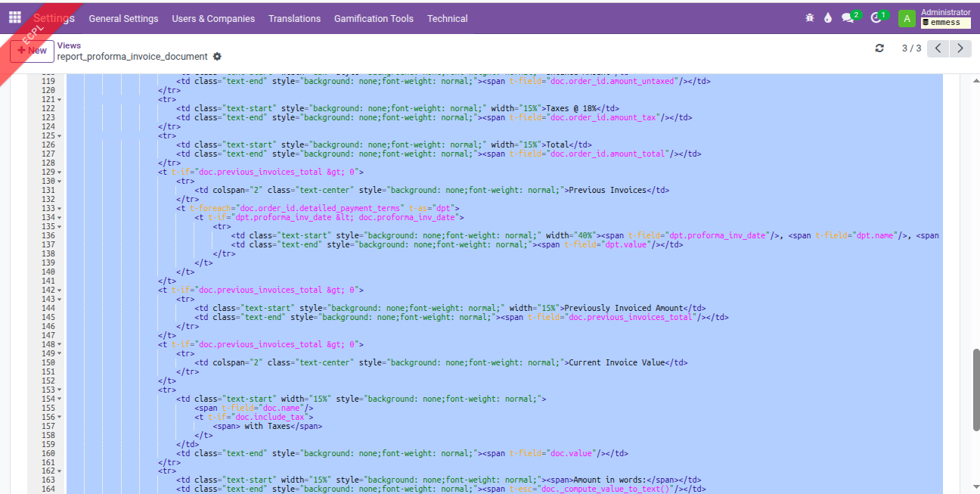Screen dimensions: 980x494
Task: Open the Translations menu
Action: 294,18
